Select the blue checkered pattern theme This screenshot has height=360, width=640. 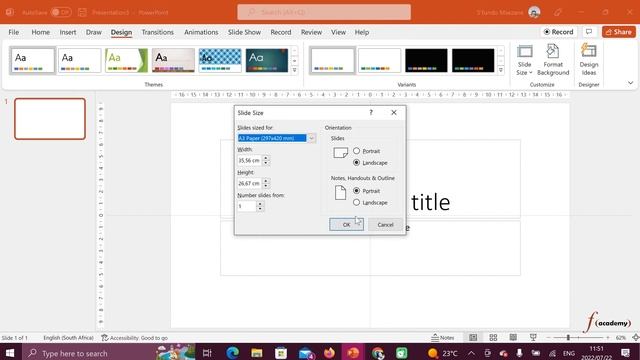tap(220, 60)
